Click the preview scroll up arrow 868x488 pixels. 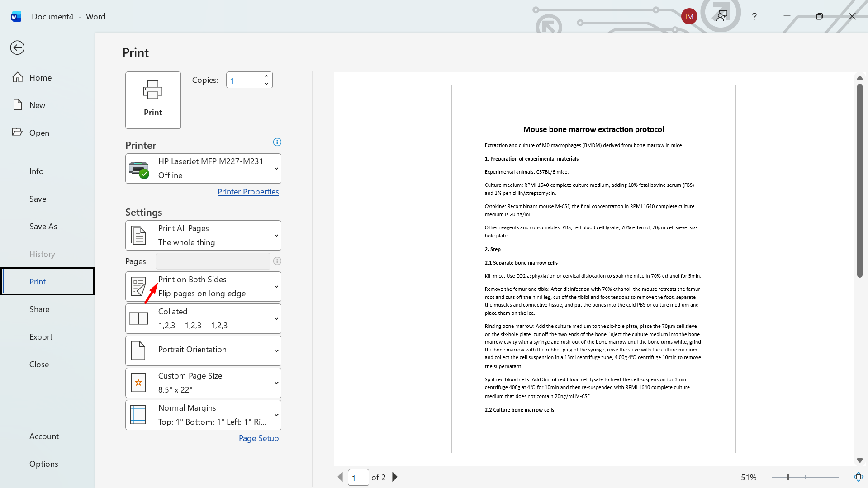coord(859,78)
